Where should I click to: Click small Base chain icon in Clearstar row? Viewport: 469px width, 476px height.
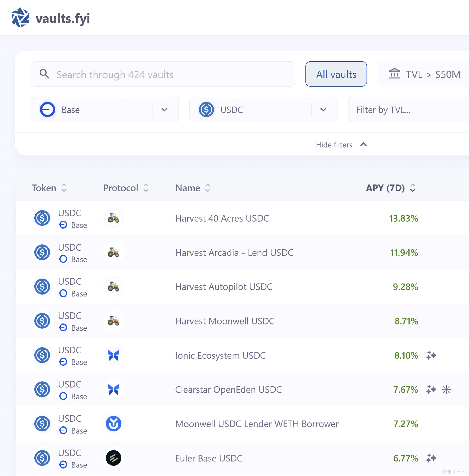(63, 396)
